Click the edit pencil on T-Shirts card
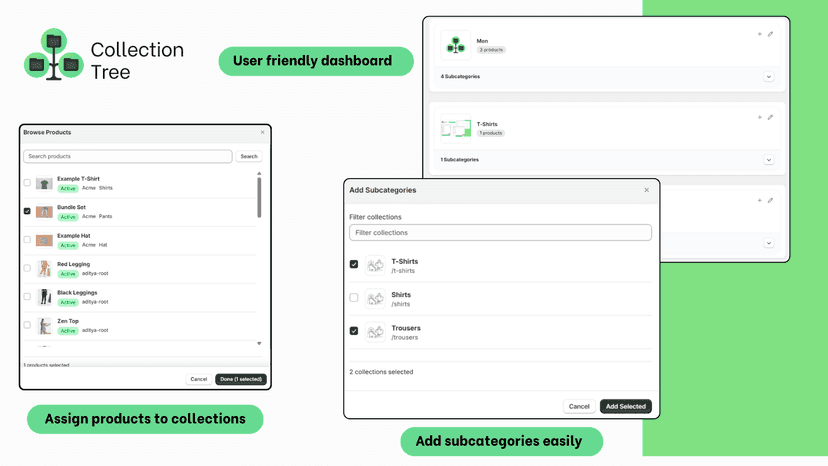 tap(770, 117)
